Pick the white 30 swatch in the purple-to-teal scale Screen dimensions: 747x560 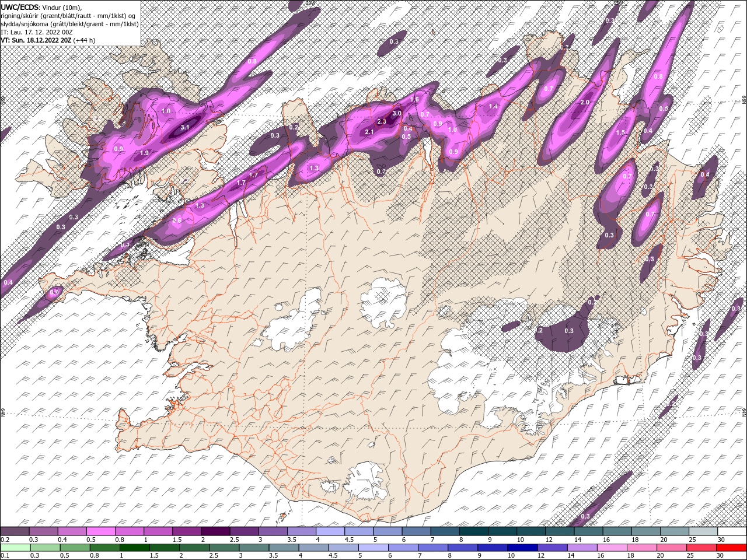coord(732,531)
